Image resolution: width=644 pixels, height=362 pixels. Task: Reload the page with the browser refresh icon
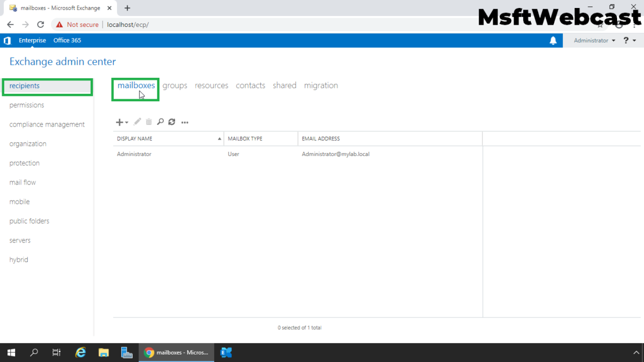[40, 24]
